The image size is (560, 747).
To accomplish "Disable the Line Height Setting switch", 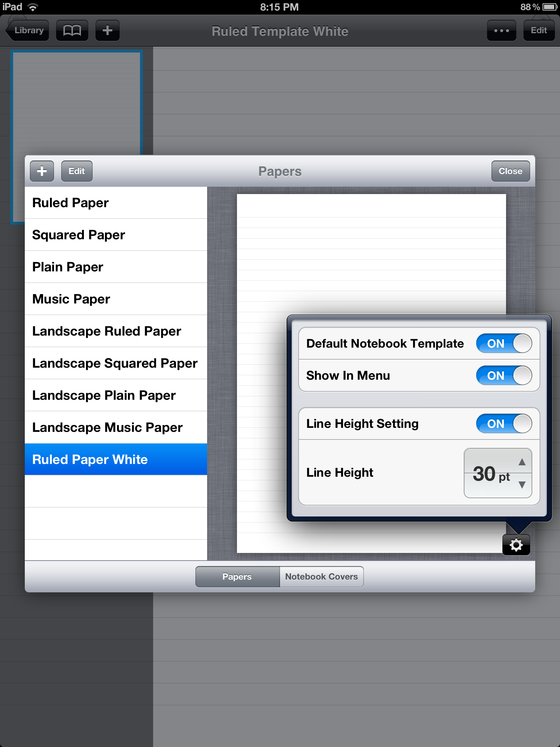I will (x=504, y=424).
